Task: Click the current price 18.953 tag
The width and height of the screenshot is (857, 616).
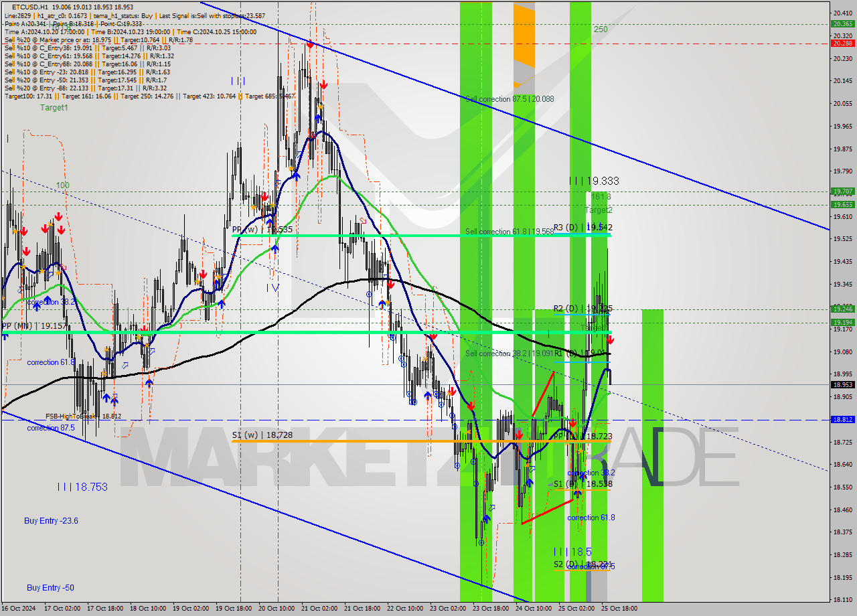Action: click(x=842, y=384)
